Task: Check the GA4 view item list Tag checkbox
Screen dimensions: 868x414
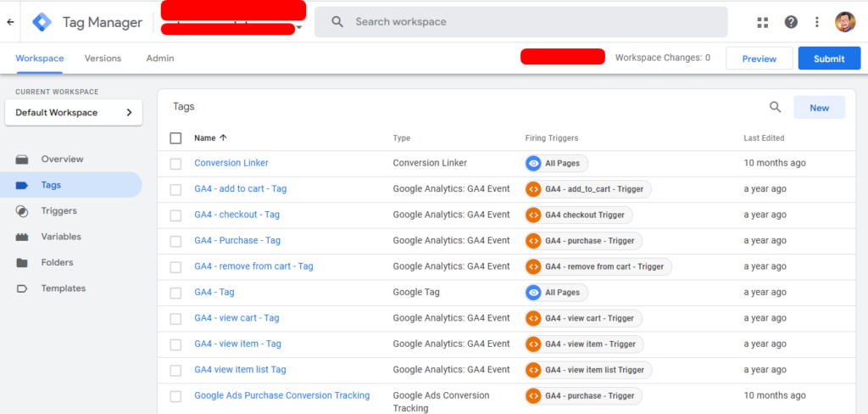Action: tap(175, 370)
